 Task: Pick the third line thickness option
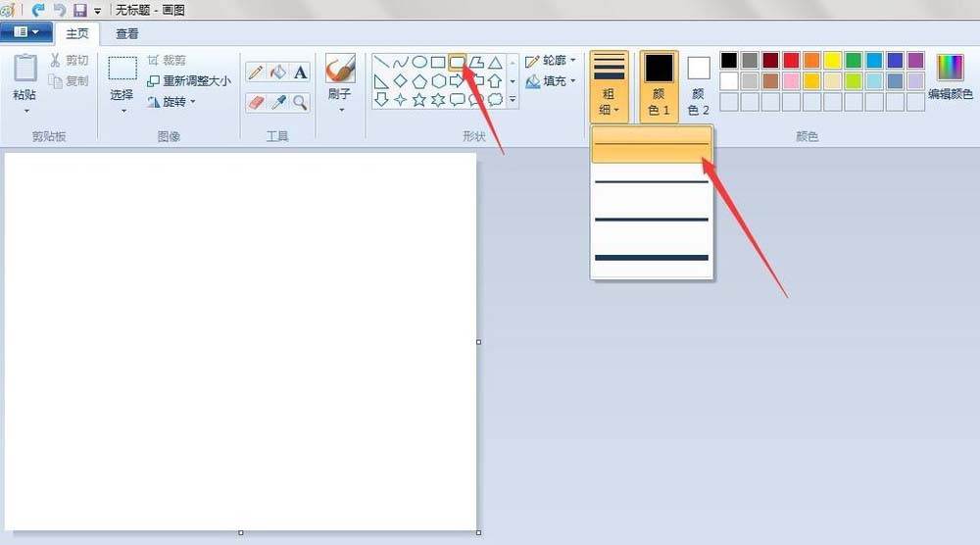pos(652,220)
